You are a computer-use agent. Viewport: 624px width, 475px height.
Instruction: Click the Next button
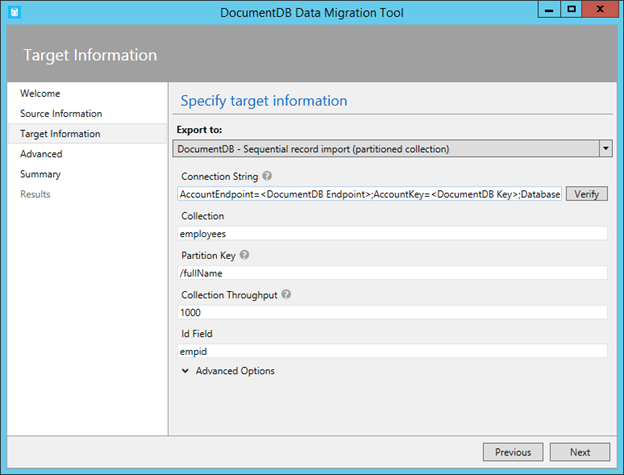(x=580, y=452)
